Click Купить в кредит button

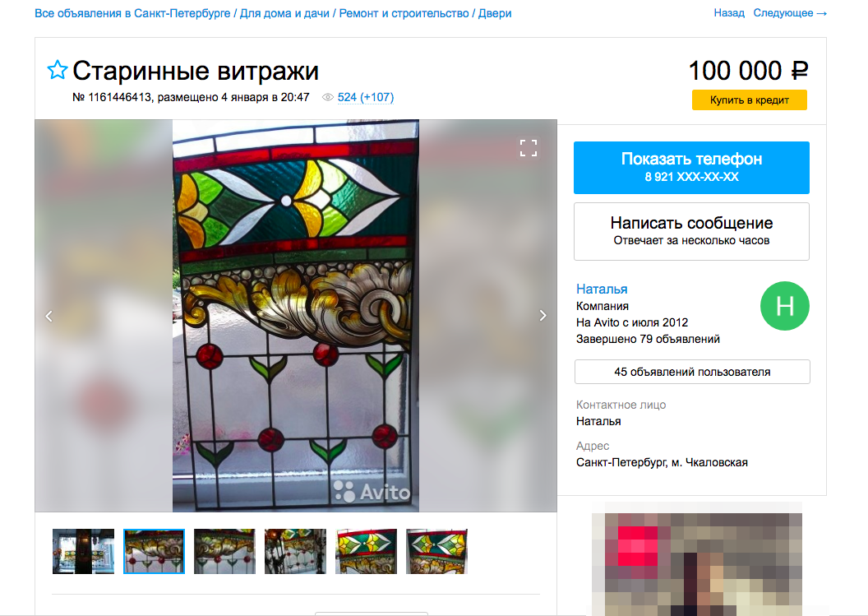(x=749, y=100)
